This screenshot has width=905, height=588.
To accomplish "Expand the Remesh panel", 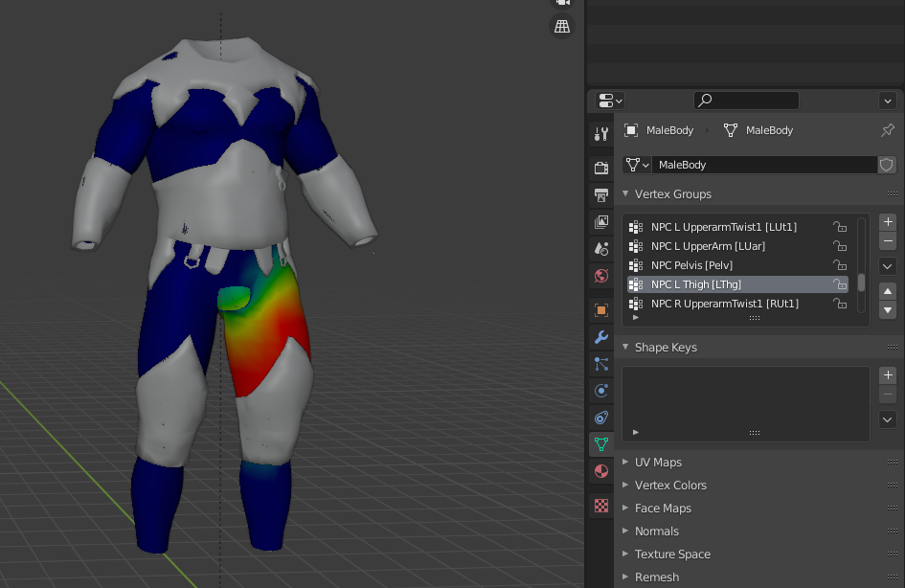I will pyautogui.click(x=625, y=577).
